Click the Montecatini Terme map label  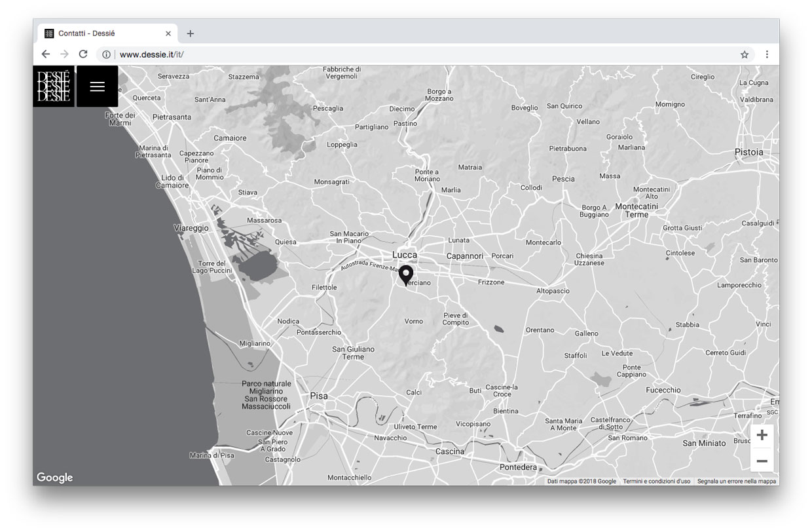pyautogui.click(x=637, y=210)
